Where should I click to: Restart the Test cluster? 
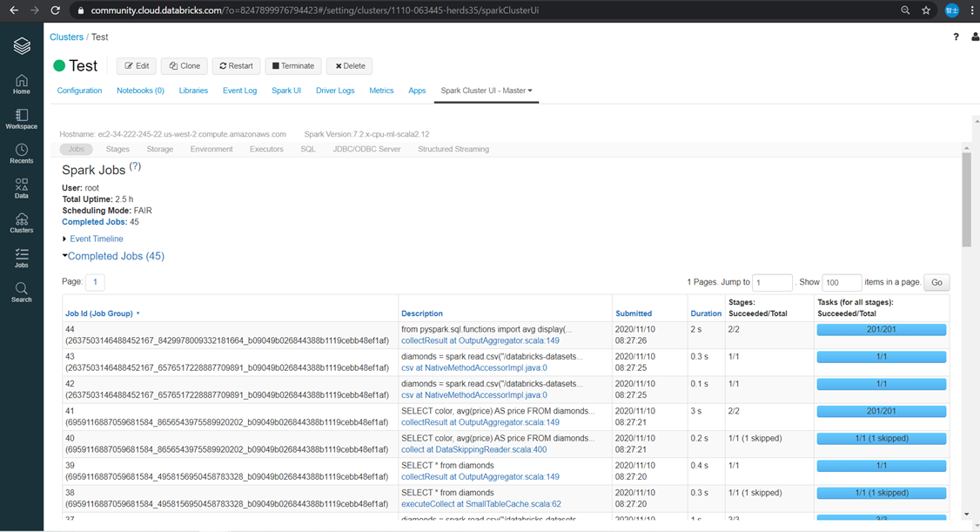[236, 66]
